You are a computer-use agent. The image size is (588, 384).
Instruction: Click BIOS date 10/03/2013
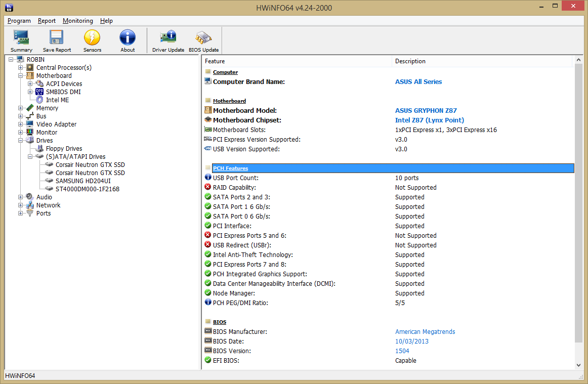[411, 342]
